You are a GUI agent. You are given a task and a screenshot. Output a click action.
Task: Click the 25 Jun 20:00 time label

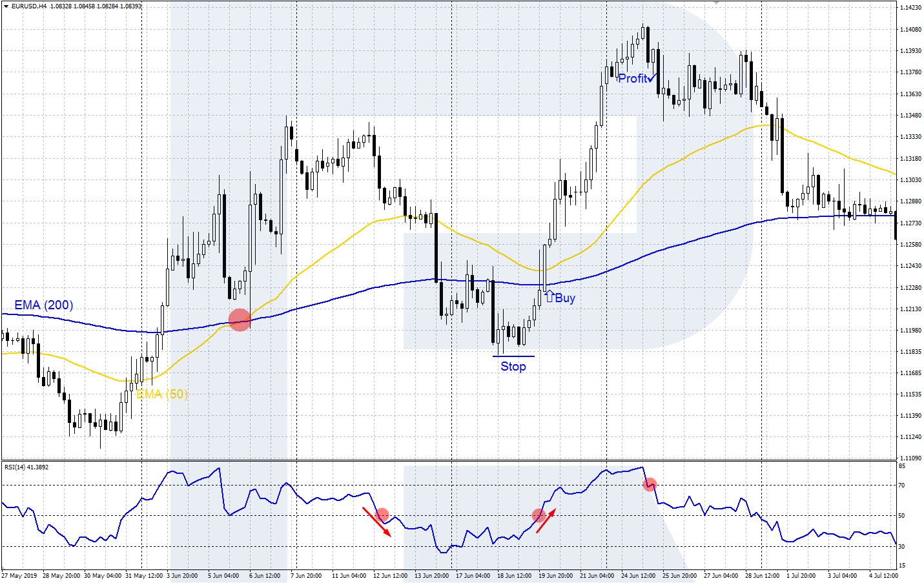pyautogui.click(x=679, y=575)
